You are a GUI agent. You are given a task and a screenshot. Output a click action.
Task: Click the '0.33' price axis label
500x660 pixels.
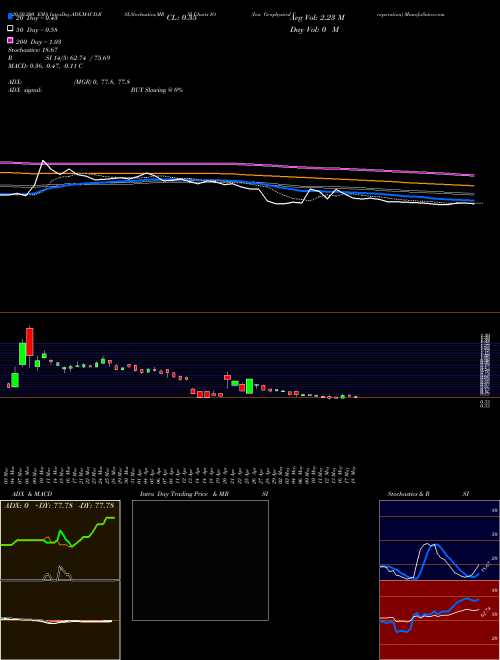(484, 404)
